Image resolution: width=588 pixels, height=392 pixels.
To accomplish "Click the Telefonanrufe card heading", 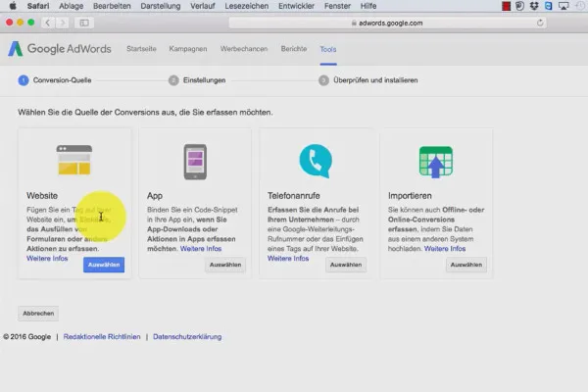I will coord(294,196).
